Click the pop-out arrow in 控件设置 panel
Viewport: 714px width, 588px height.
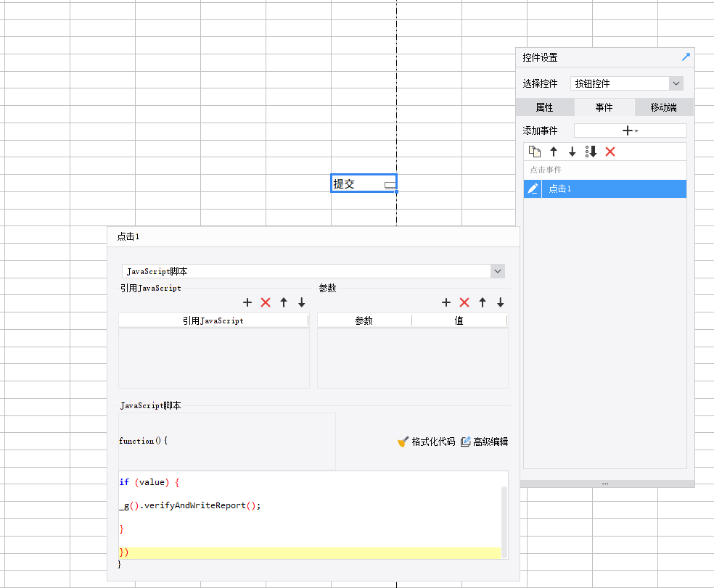pyautogui.click(x=686, y=57)
